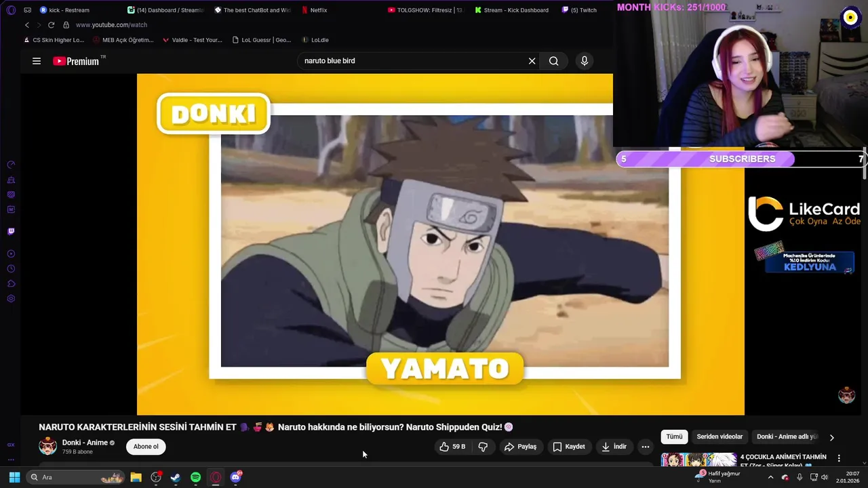Screen dimensions: 868x488
Task: Dislike the video
Action: pyautogui.click(x=483, y=447)
